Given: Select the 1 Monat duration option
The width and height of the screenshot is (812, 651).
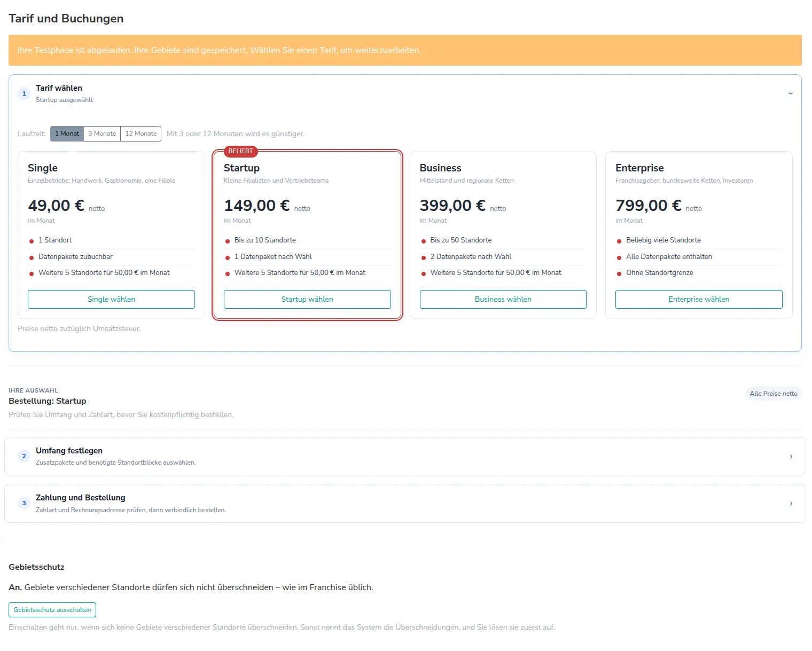Looking at the screenshot, I should click(x=67, y=134).
